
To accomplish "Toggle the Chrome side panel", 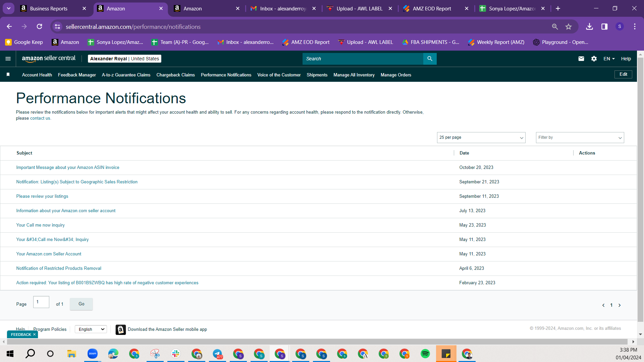I will [x=604, y=26].
